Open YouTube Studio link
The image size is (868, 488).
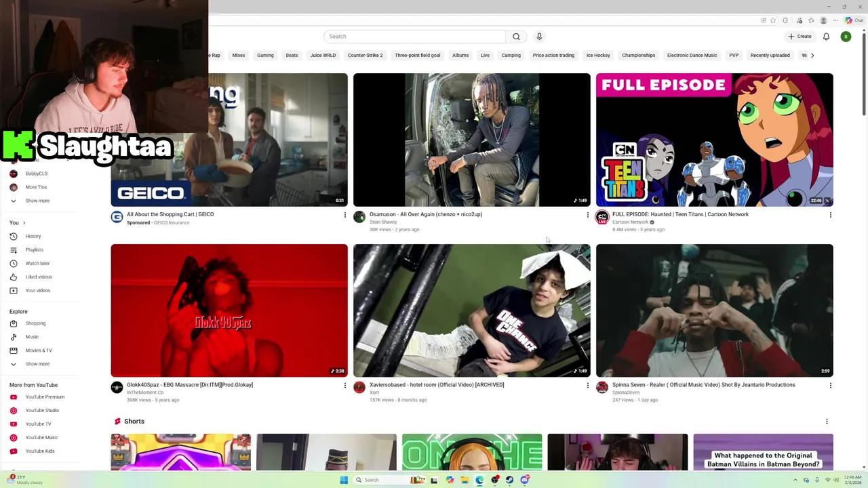point(42,411)
